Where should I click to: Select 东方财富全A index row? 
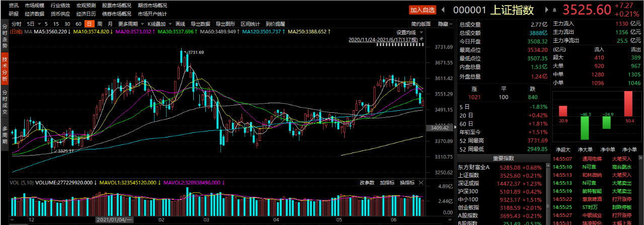[x=502, y=166]
